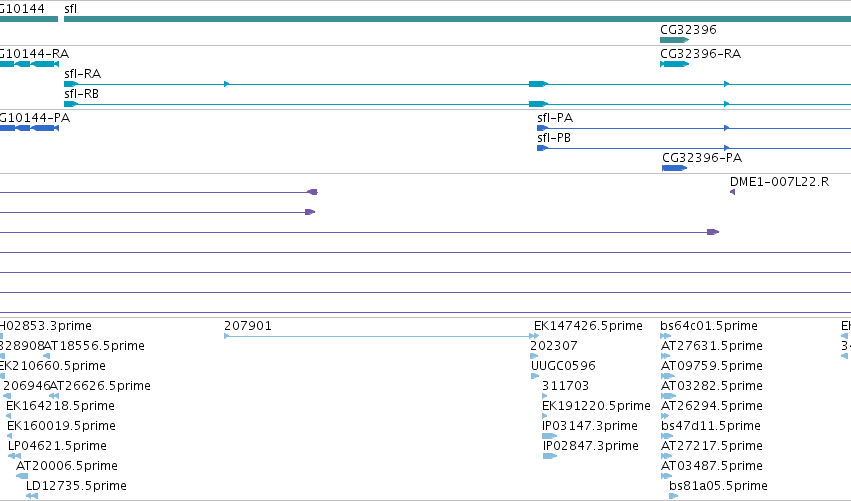The image size is (851, 501).
Task: Select the sfl-RA middle exon block
Action: (538, 84)
